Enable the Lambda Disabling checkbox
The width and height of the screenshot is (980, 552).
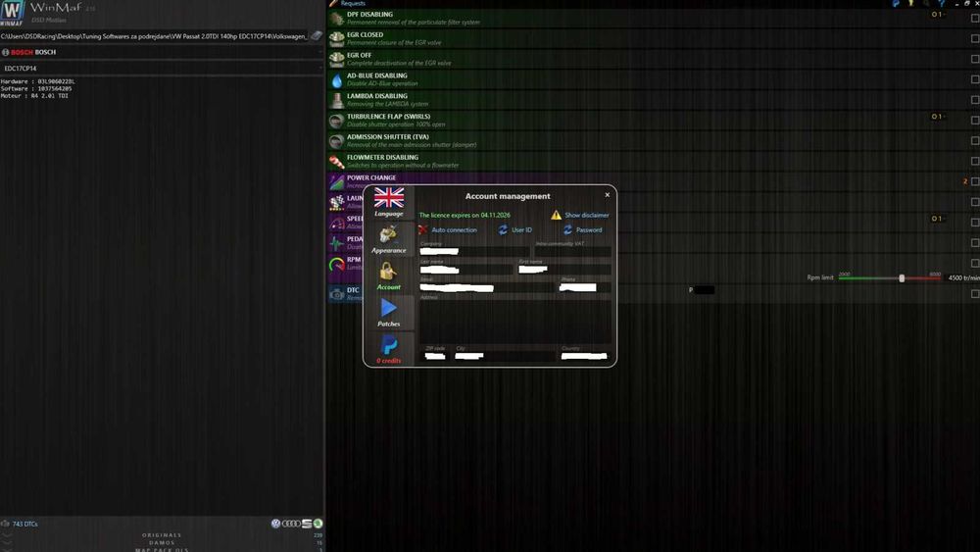[x=974, y=100]
